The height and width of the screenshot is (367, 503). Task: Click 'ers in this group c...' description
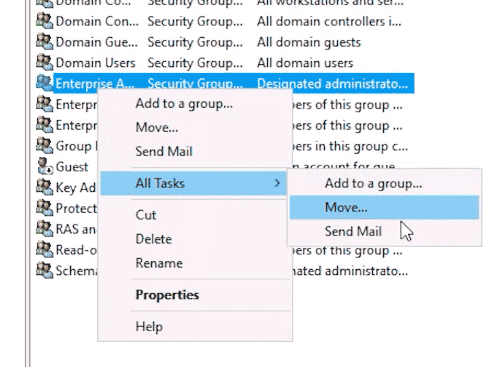point(350,146)
